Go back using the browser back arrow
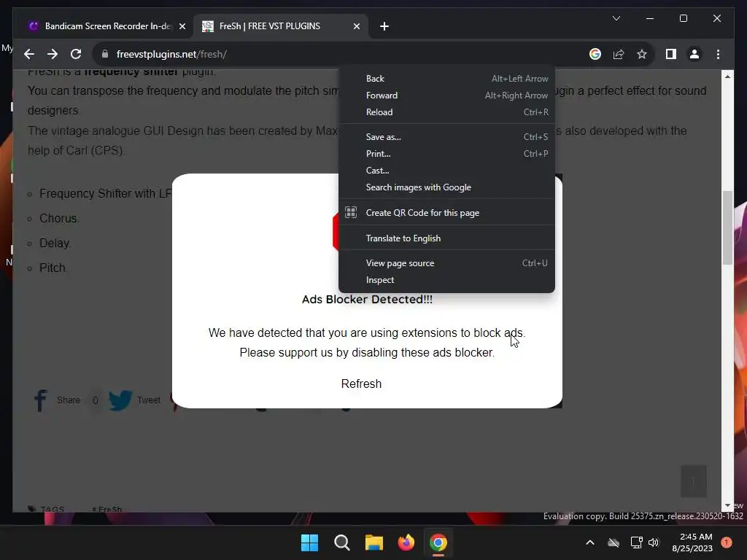 (x=29, y=54)
